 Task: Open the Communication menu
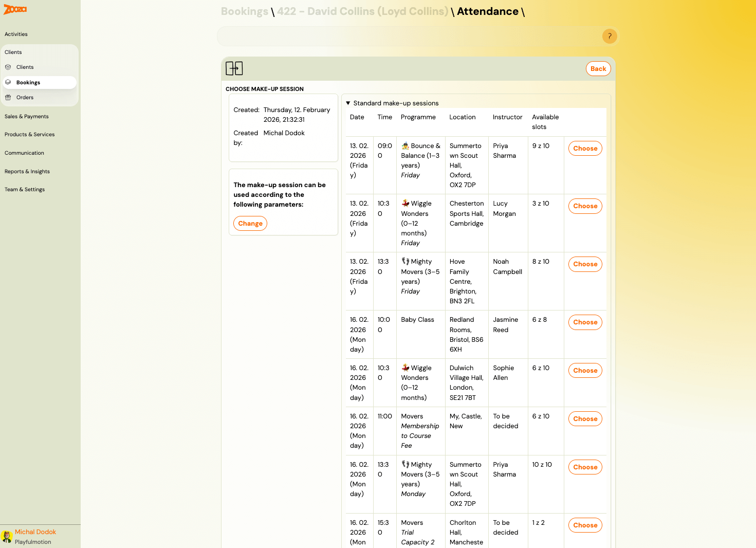tap(24, 153)
